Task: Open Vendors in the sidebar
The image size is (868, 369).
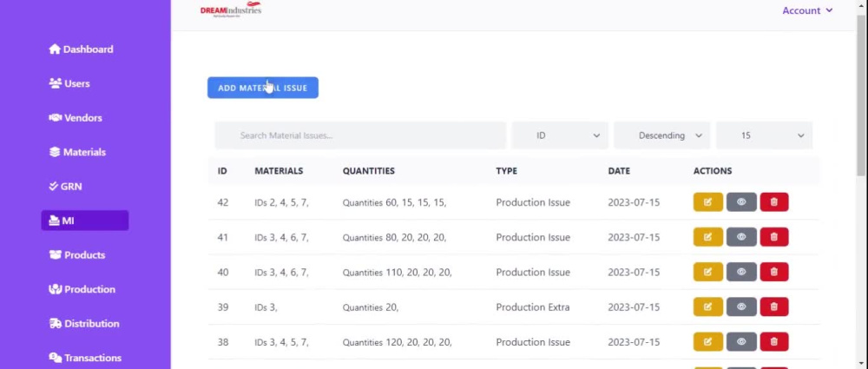Action: (x=76, y=118)
